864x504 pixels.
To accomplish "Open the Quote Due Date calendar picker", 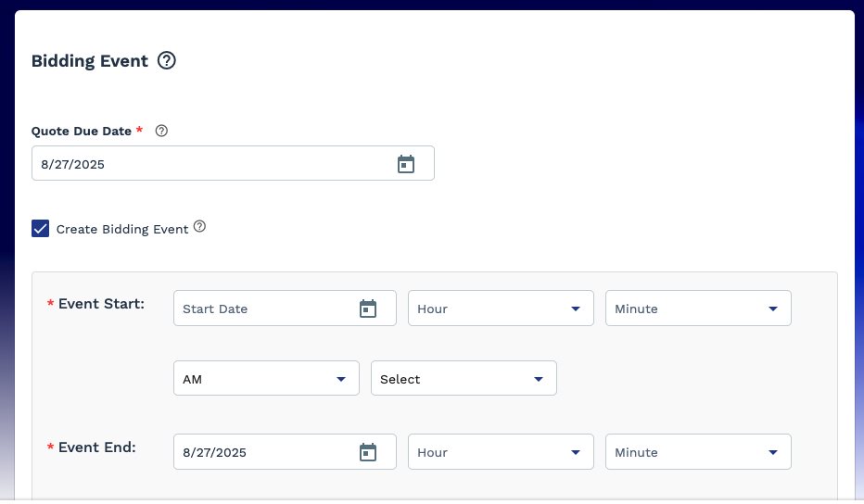I will point(405,164).
